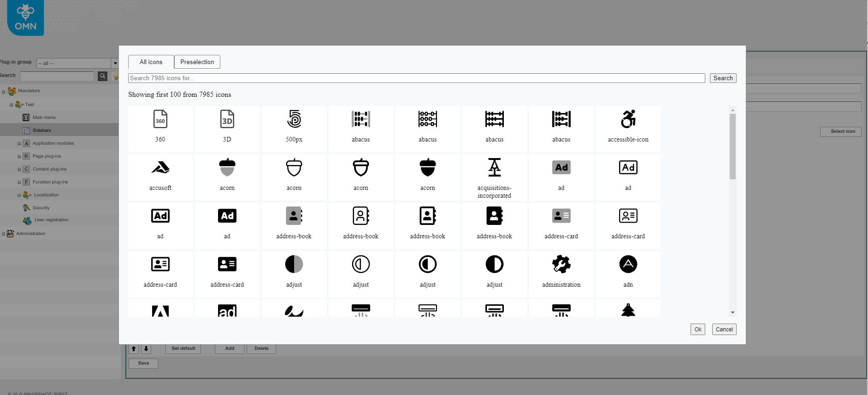Dismiss dialog with Cancel button
The width and height of the screenshot is (868, 395).
click(724, 329)
